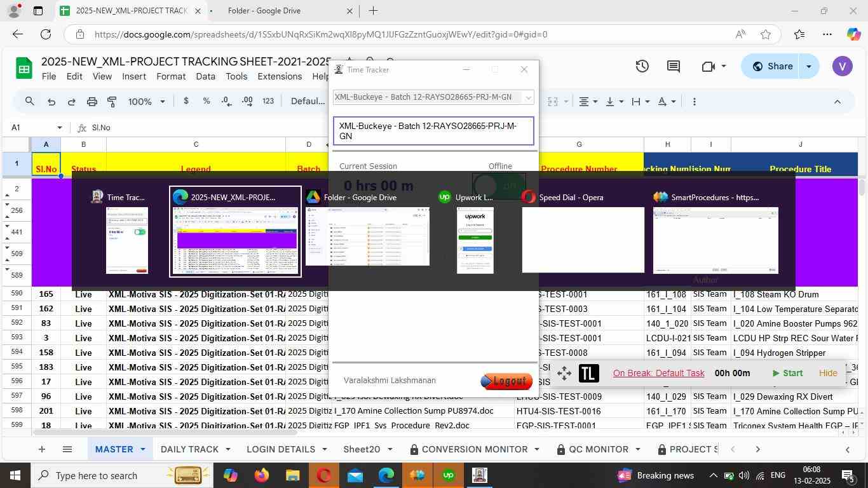Decrease decimal places in toolbar
This screenshot has height=488, width=868.
click(x=226, y=101)
